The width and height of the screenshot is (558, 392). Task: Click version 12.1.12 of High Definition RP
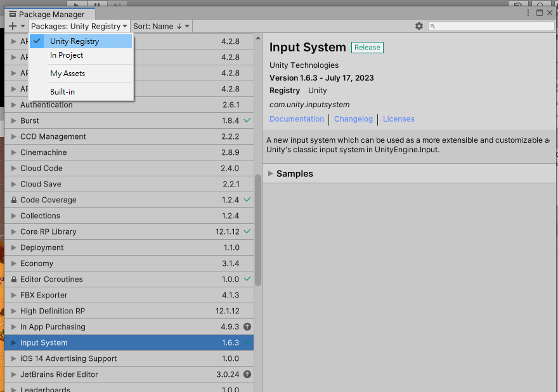(228, 311)
